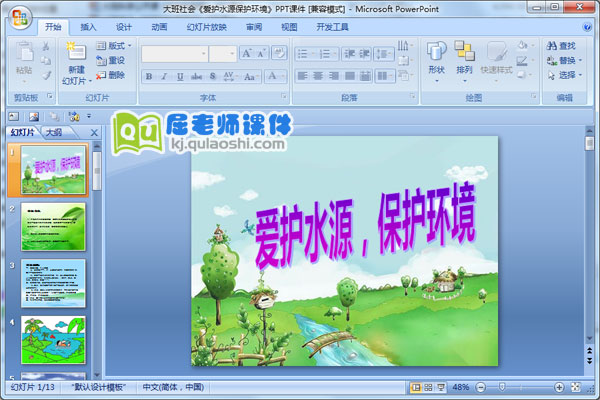
Task: Click Fit slide to window icon
Action: click(x=575, y=387)
